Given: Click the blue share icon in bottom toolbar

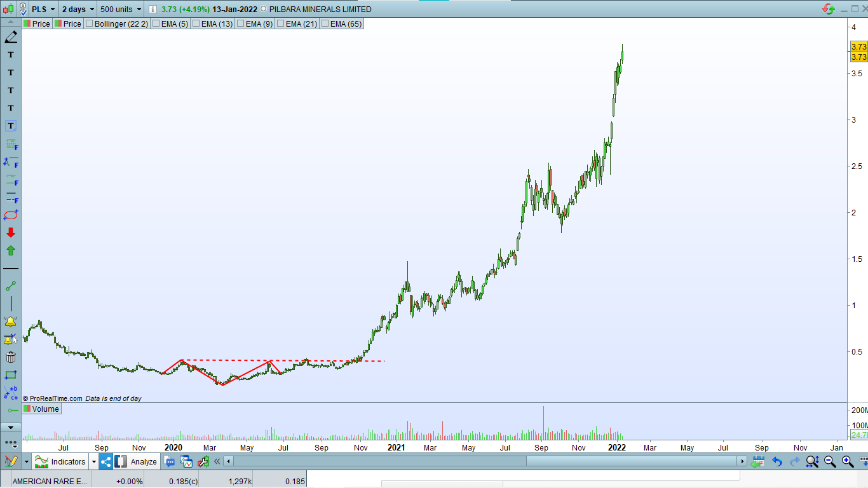Looking at the screenshot, I should pyautogui.click(x=105, y=462).
